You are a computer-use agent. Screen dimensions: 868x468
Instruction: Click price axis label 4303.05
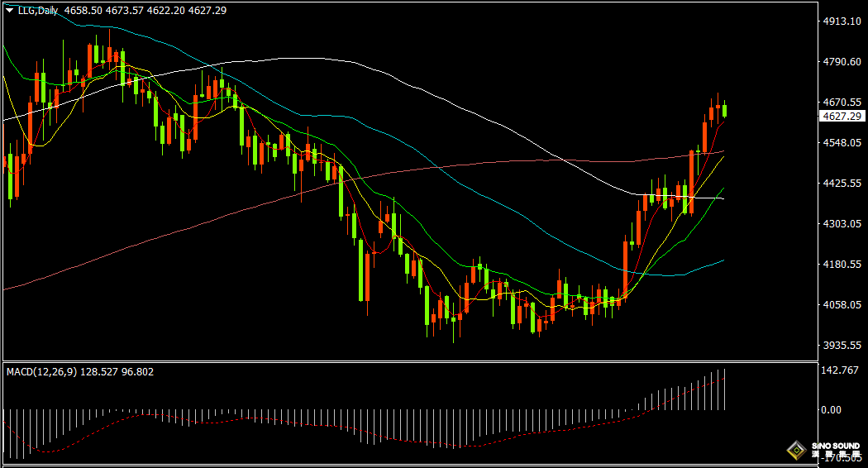[x=842, y=224]
